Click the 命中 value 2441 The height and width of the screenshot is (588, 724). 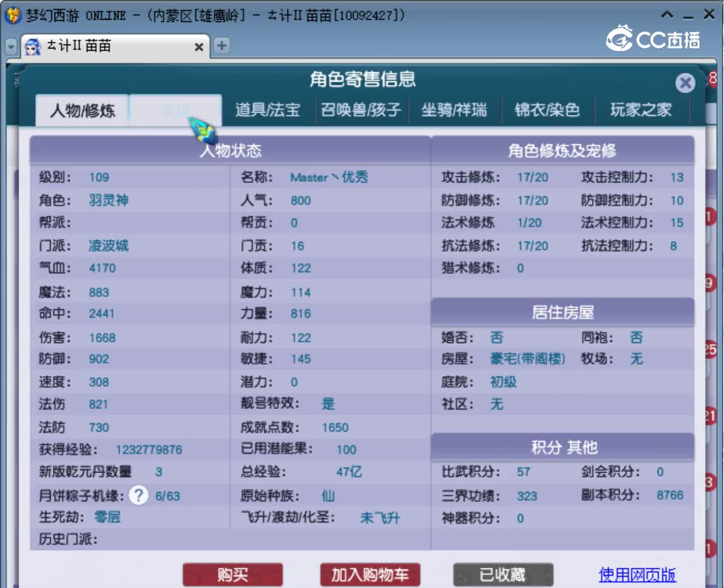(102, 314)
